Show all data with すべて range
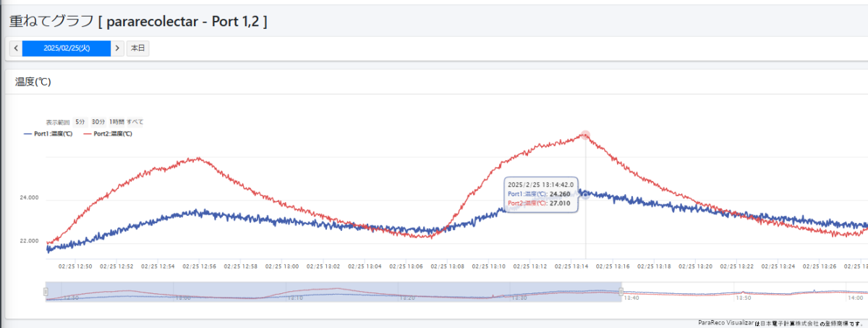868x328 pixels. click(135, 122)
